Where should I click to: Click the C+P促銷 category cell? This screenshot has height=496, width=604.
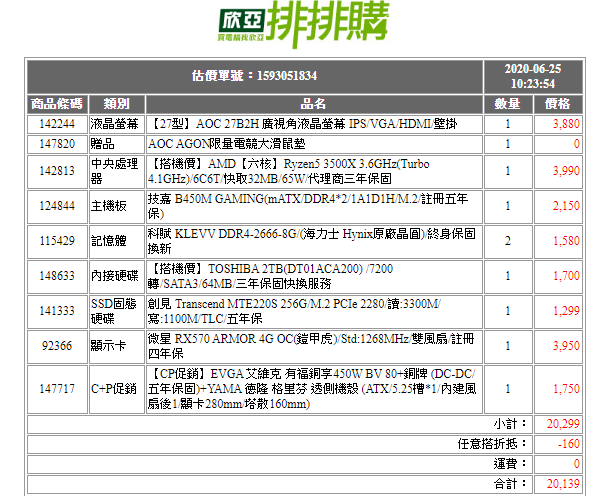click(x=117, y=389)
